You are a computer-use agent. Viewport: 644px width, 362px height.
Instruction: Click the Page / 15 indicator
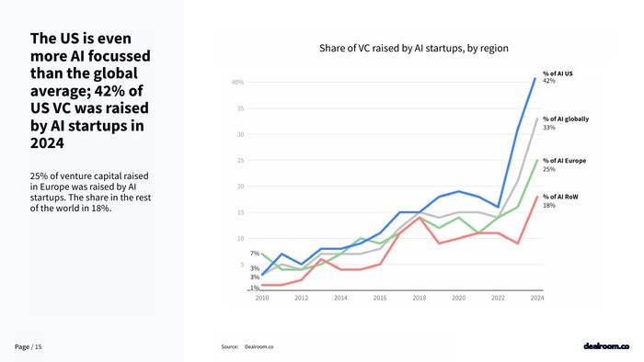pos(28,346)
